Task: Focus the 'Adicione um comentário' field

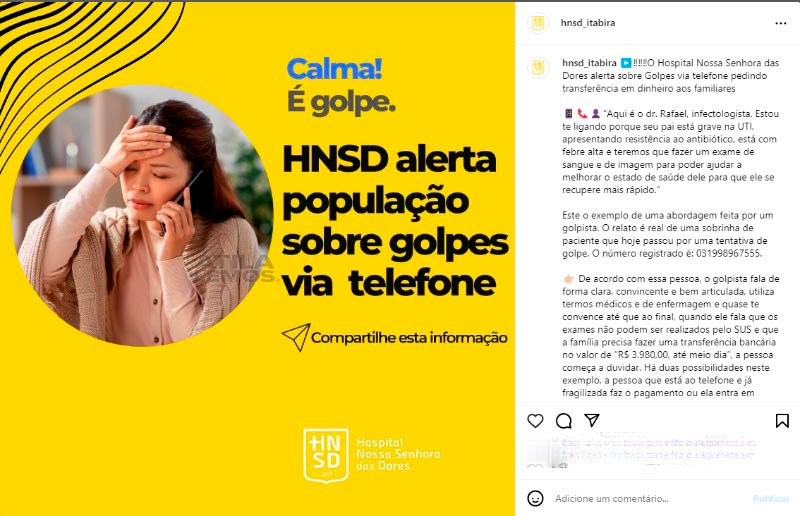Action: coord(611,499)
